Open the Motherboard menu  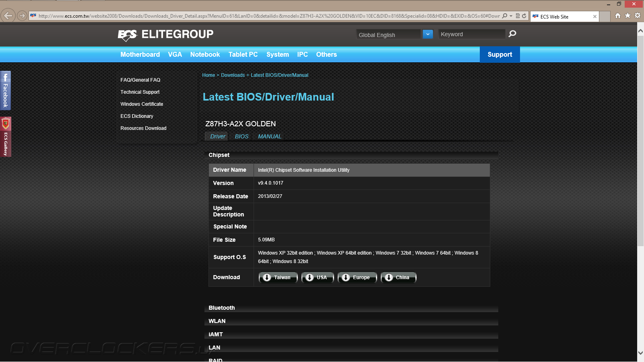tap(140, 55)
